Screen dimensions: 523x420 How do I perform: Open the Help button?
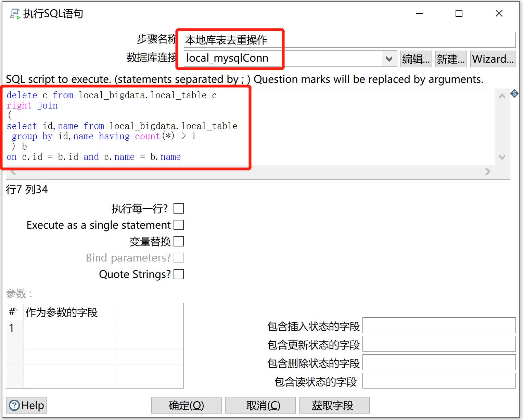click(26, 405)
